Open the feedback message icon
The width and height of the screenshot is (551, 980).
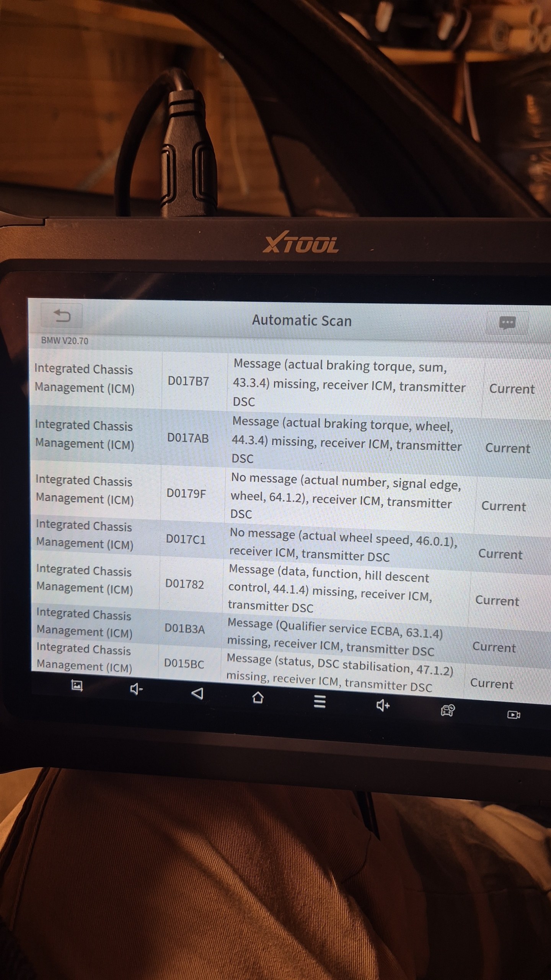pos(507,323)
